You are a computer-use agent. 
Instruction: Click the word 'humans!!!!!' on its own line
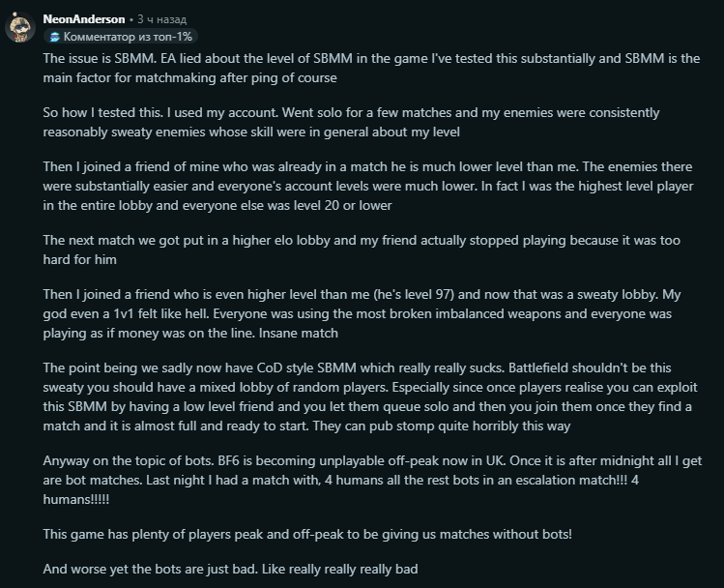[76, 499]
